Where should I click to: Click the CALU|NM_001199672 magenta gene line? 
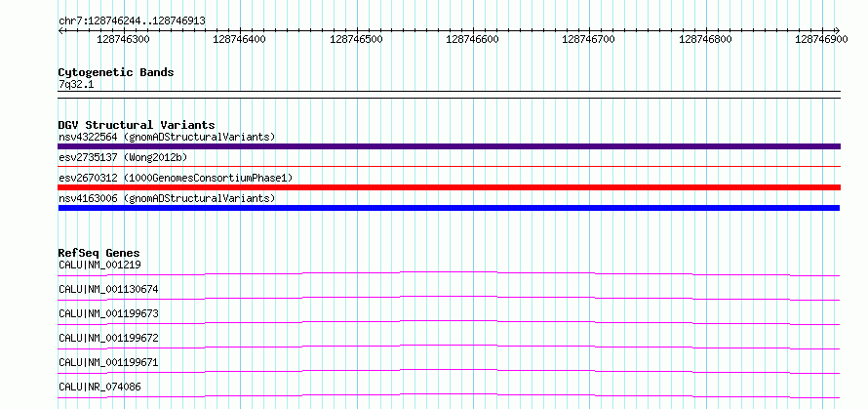[449, 347]
